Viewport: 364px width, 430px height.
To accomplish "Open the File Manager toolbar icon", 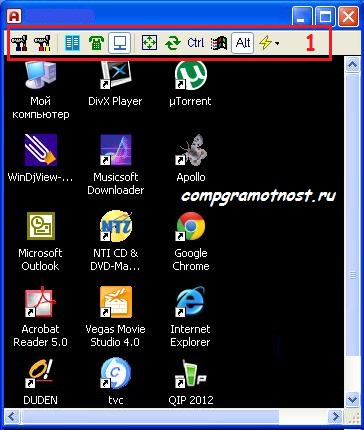I will (72, 43).
